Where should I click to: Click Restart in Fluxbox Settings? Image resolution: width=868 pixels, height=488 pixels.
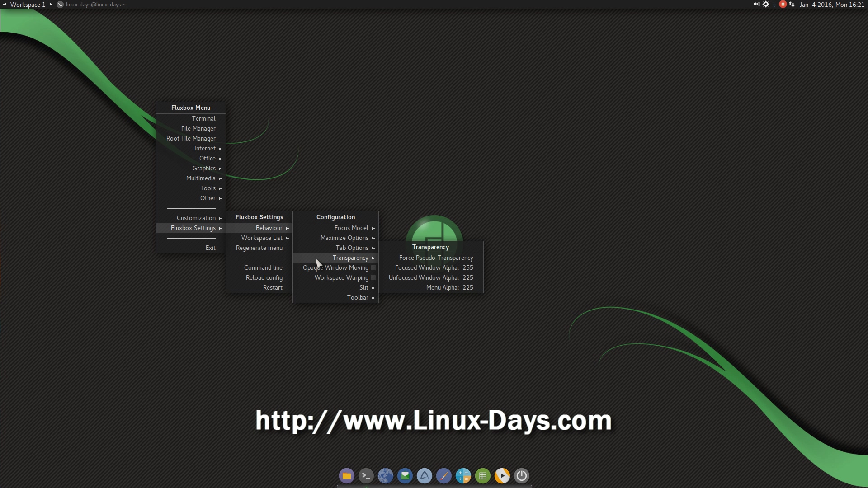259,287
